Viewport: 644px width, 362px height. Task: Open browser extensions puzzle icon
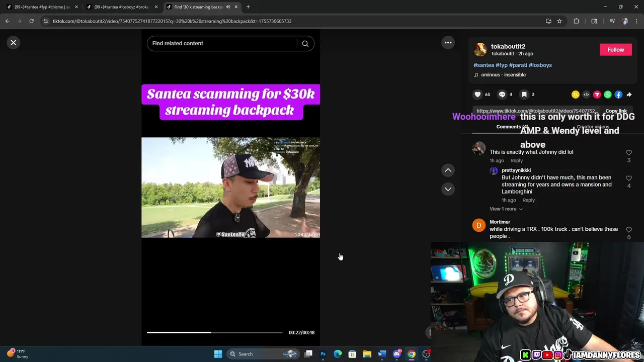coord(577,21)
